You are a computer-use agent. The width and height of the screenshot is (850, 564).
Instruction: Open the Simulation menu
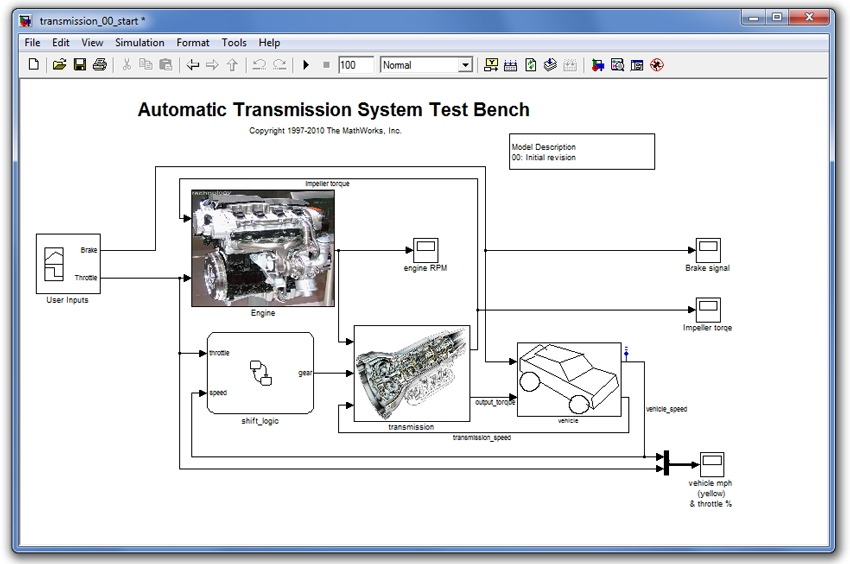(x=139, y=43)
